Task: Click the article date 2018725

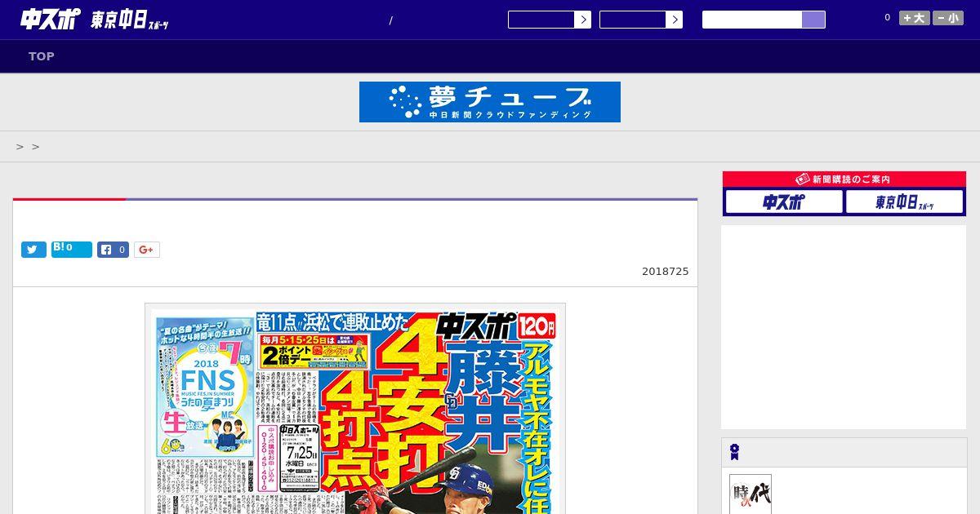Action: click(x=665, y=272)
